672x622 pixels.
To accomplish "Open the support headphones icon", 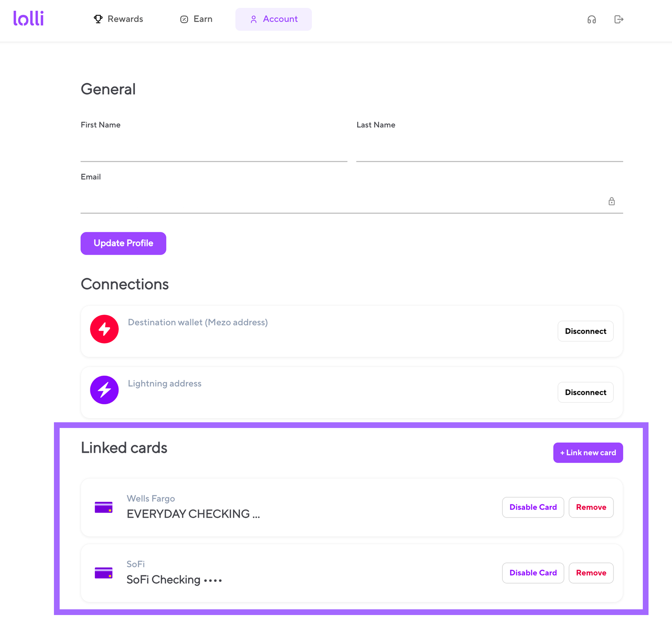I will coord(591,20).
